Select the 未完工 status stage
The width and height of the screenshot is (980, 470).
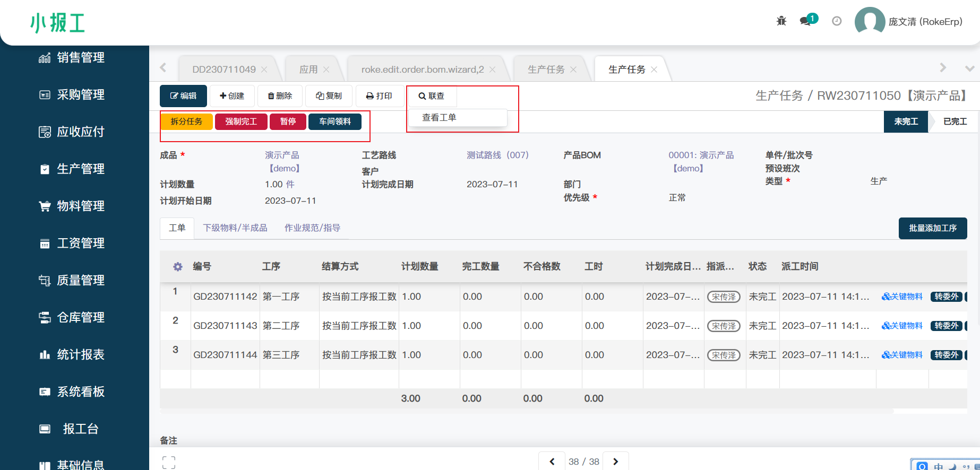coord(906,121)
